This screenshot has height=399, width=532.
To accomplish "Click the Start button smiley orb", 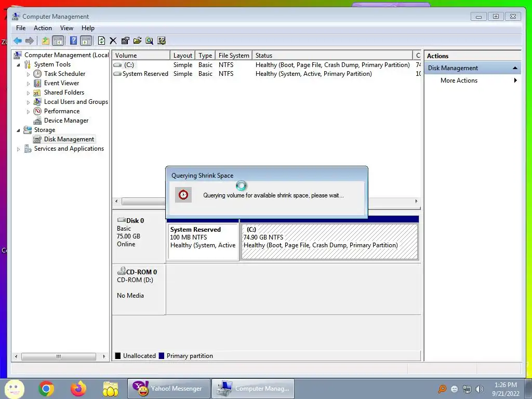I will 14,389.
